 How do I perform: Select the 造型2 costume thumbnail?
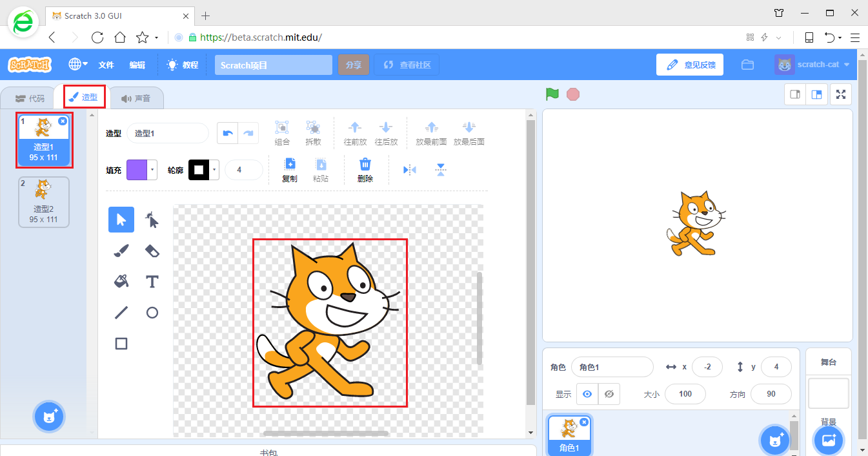click(44, 202)
